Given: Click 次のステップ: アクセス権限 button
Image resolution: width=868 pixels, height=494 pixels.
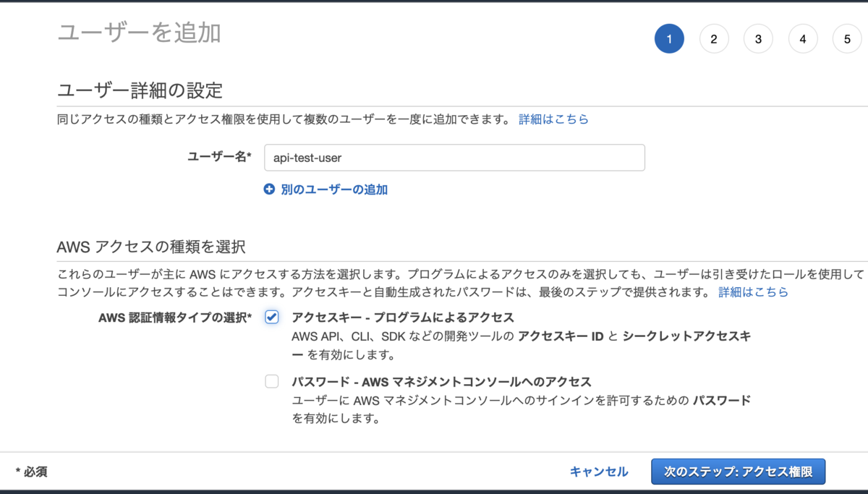Looking at the screenshot, I should click(739, 472).
